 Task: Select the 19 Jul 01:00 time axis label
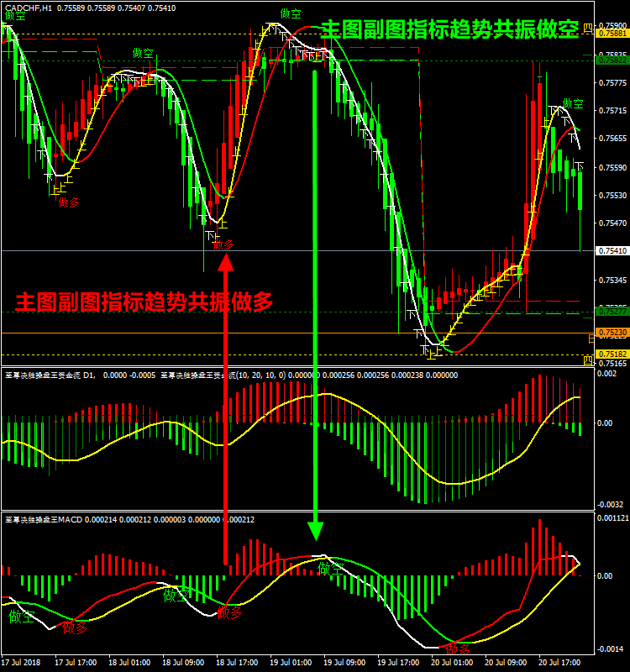[291, 663]
